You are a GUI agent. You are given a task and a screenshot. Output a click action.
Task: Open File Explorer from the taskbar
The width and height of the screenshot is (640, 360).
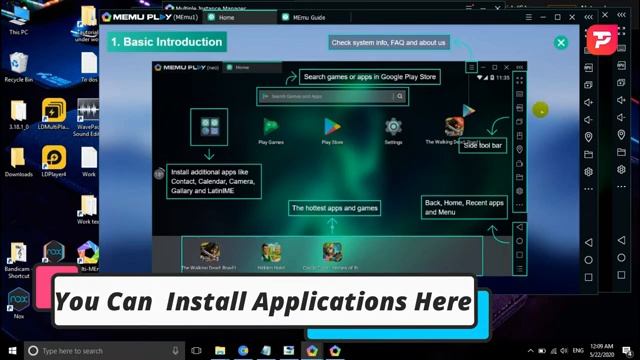pos(220,351)
